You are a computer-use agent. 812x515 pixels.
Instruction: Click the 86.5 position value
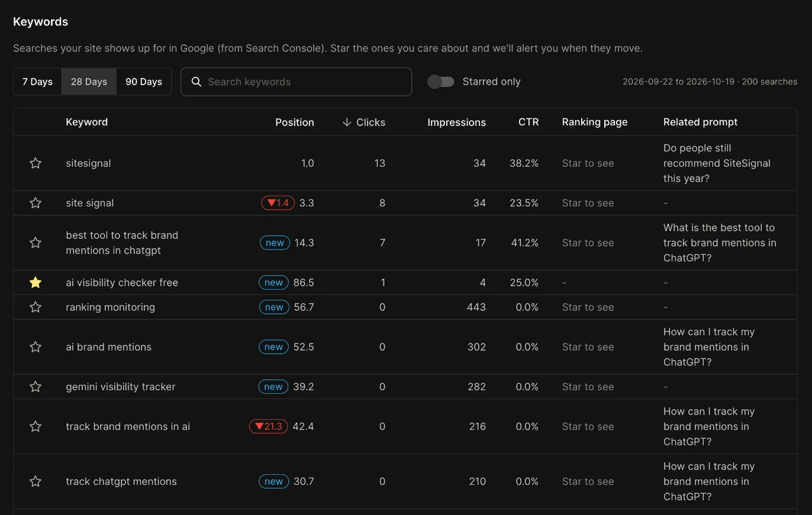304,283
